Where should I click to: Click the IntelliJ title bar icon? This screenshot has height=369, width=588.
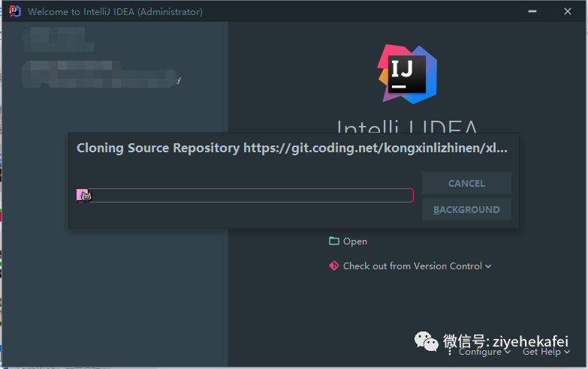coord(14,11)
